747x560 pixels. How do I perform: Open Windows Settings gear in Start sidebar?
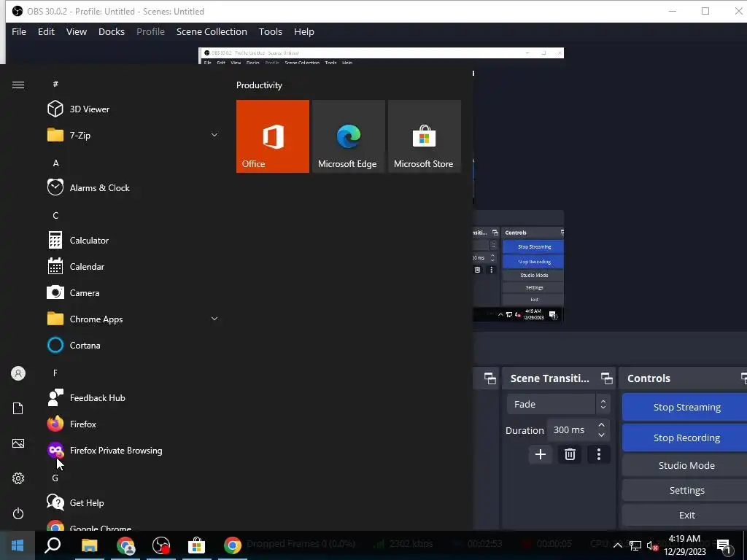(x=18, y=478)
